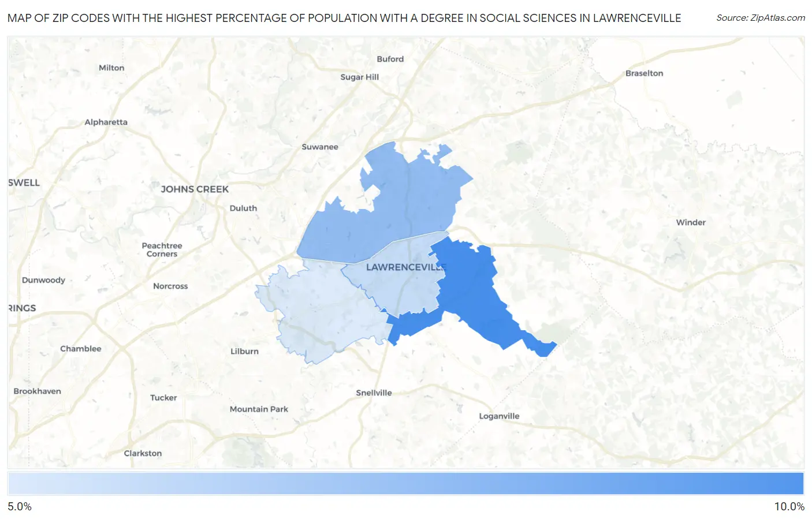Click the Sugar Hill map label
The height and width of the screenshot is (519, 812).
click(x=360, y=77)
